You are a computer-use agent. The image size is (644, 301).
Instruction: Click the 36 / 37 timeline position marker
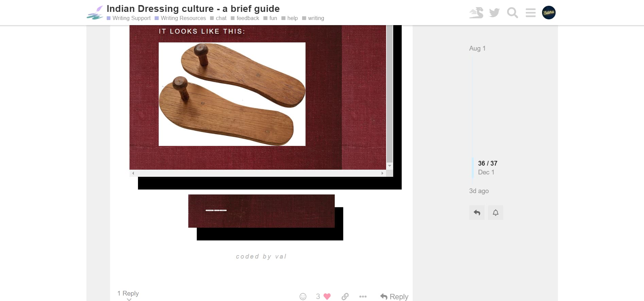pos(487,163)
